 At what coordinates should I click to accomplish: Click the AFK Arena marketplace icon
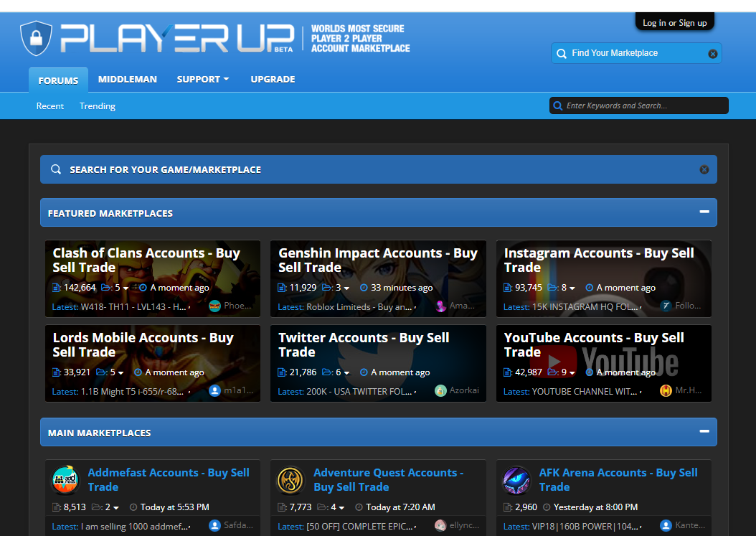(516, 479)
